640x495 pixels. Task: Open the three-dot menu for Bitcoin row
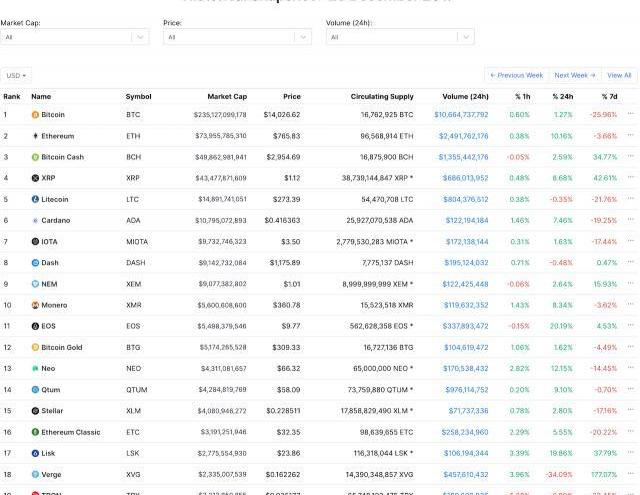(630, 115)
